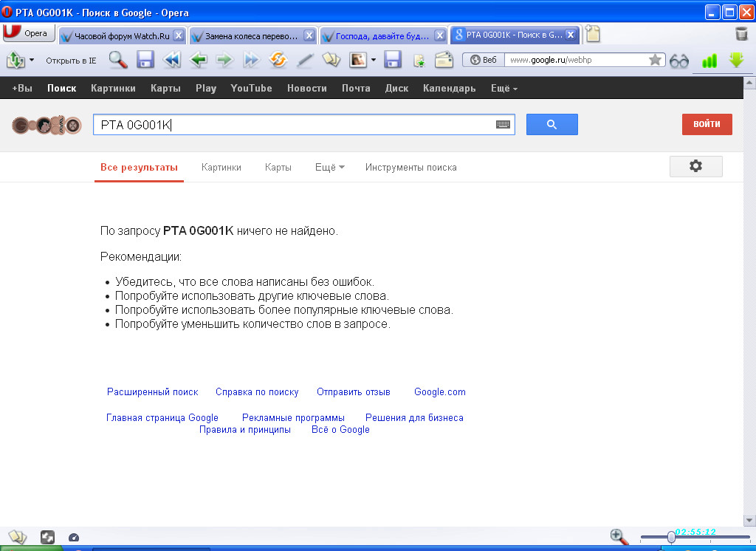Expand Ещё dropdown under search box
The height and width of the screenshot is (551, 756).
(x=329, y=168)
